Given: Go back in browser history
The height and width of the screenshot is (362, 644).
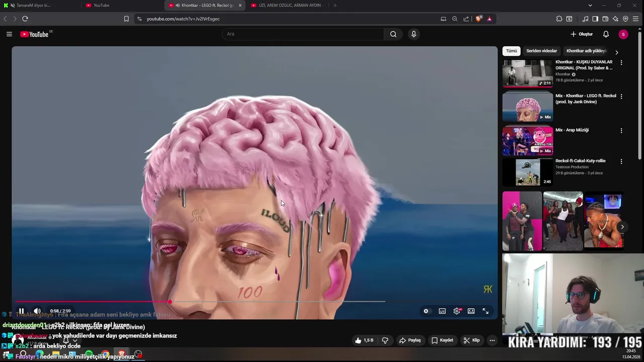Looking at the screenshot, I should (x=5, y=19).
